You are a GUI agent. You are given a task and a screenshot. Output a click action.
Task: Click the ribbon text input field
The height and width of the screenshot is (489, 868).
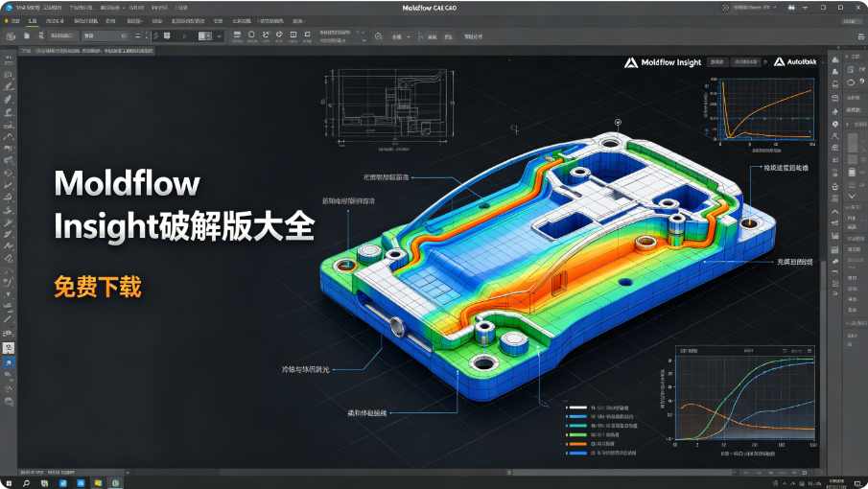pos(106,36)
